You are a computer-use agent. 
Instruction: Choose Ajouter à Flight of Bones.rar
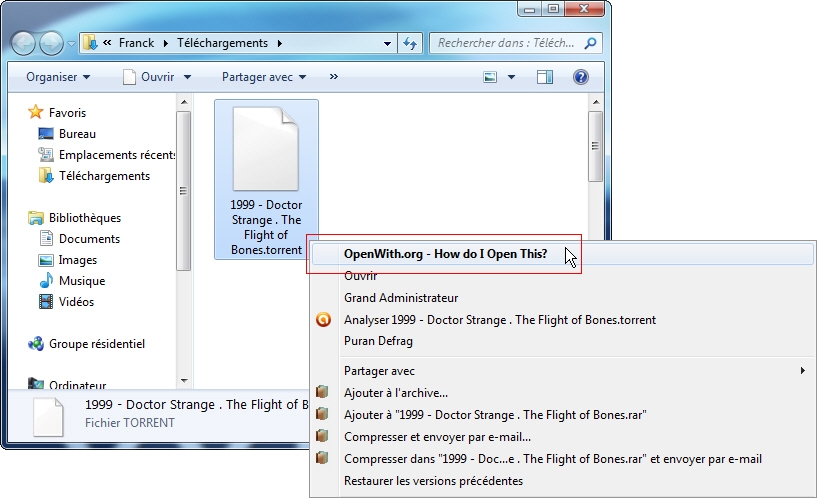(x=495, y=415)
